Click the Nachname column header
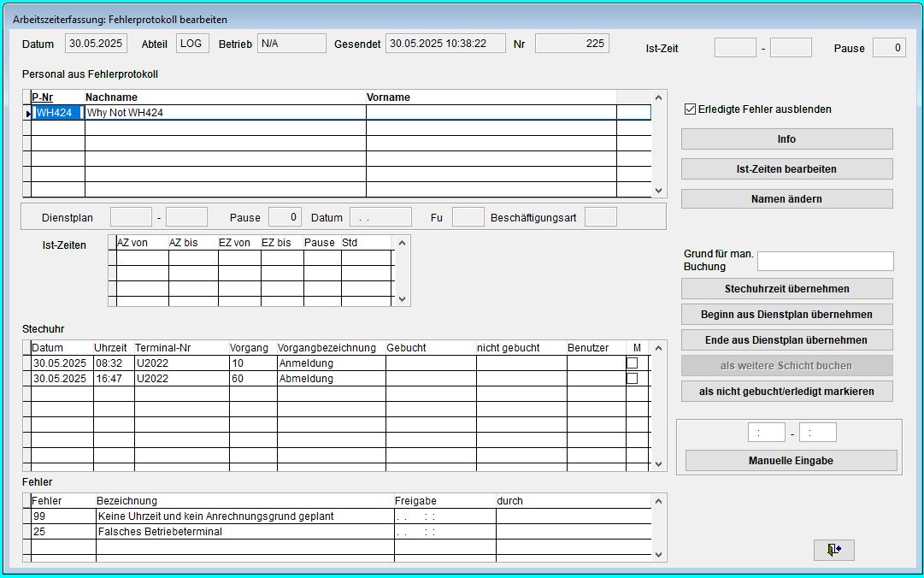The image size is (924, 578). point(226,97)
